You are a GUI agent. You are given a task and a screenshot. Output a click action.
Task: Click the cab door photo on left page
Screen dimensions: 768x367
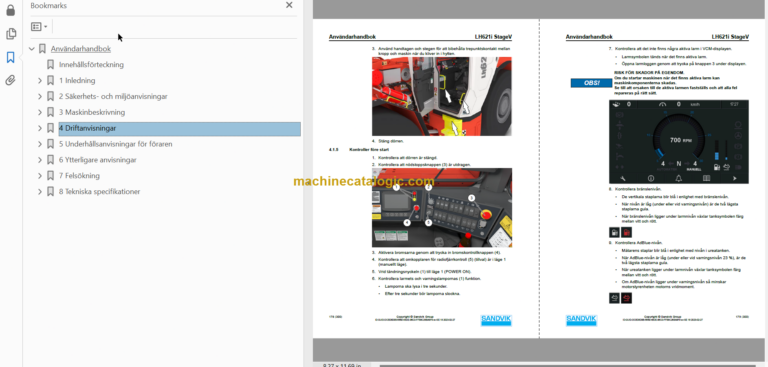(x=442, y=97)
